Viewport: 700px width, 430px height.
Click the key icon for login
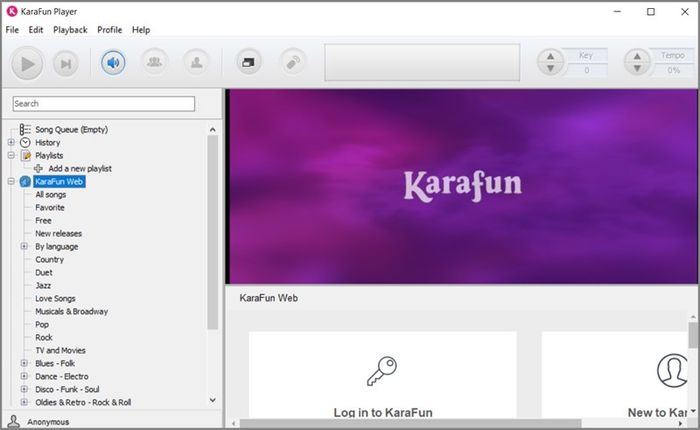click(382, 371)
